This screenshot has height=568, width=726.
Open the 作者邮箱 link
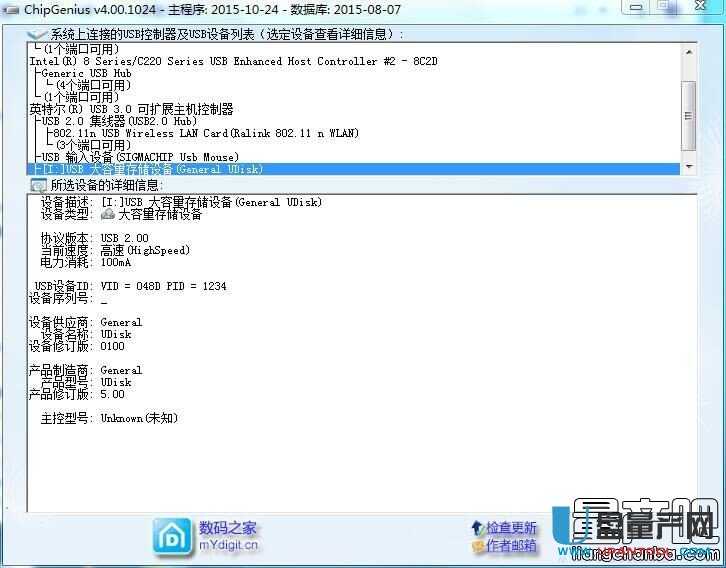coord(511,546)
